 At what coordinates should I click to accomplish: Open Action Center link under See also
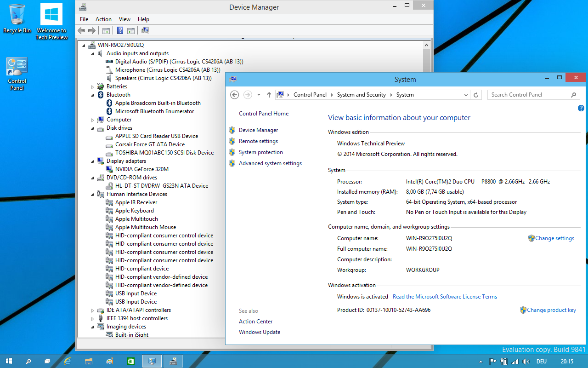(x=255, y=322)
